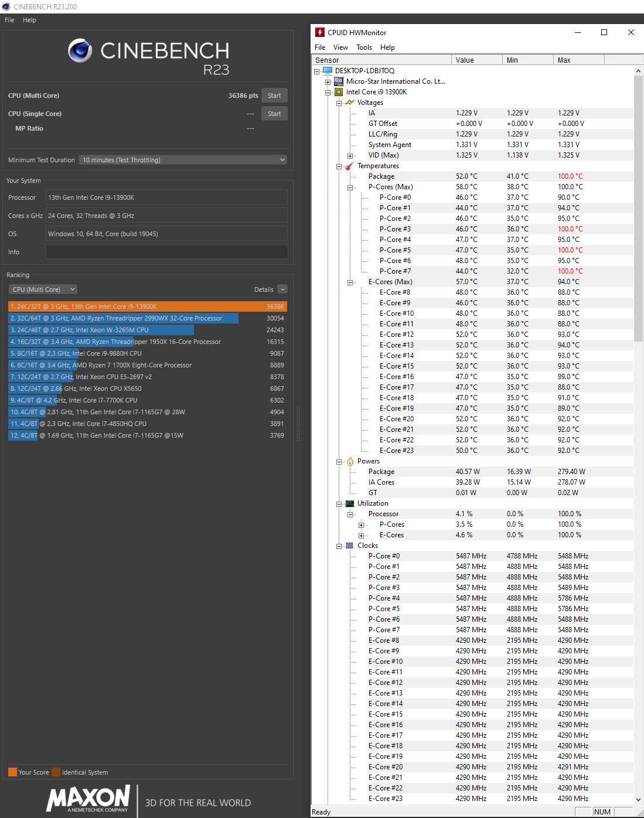Open HWMonitor Help menu
Image resolution: width=644 pixels, height=818 pixels.
pyautogui.click(x=387, y=47)
